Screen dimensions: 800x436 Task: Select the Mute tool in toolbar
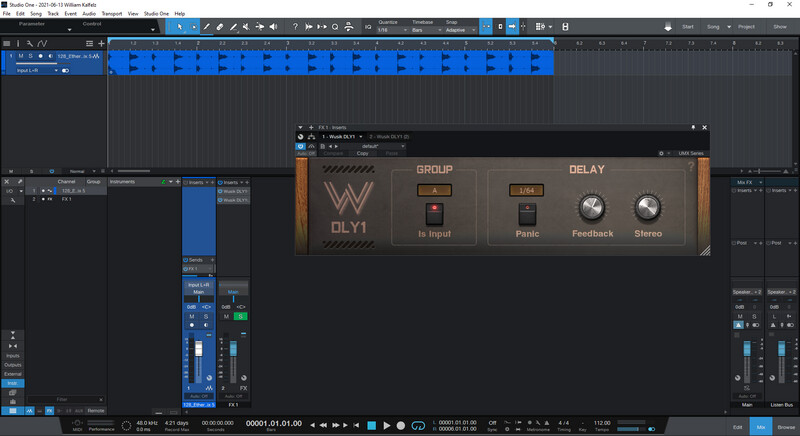pyautogui.click(x=246, y=27)
